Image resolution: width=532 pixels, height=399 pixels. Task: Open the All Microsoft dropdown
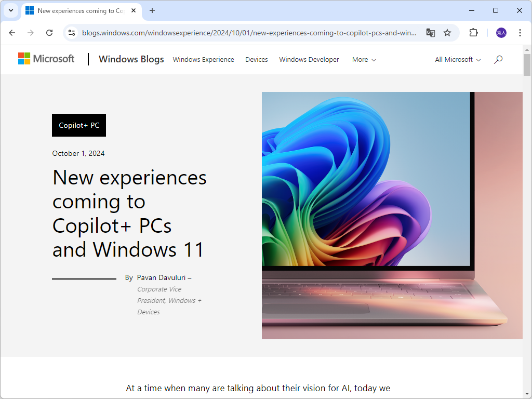click(x=457, y=59)
